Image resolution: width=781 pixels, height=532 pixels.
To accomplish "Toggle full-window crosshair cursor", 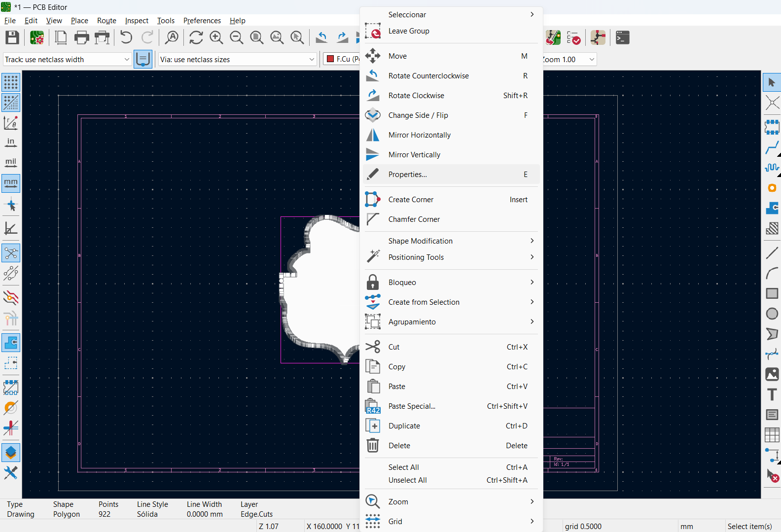I will [x=11, y=204].
